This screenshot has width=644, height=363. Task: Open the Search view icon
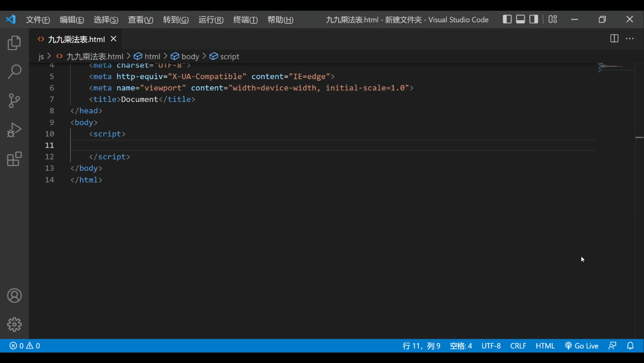point(14,72)
